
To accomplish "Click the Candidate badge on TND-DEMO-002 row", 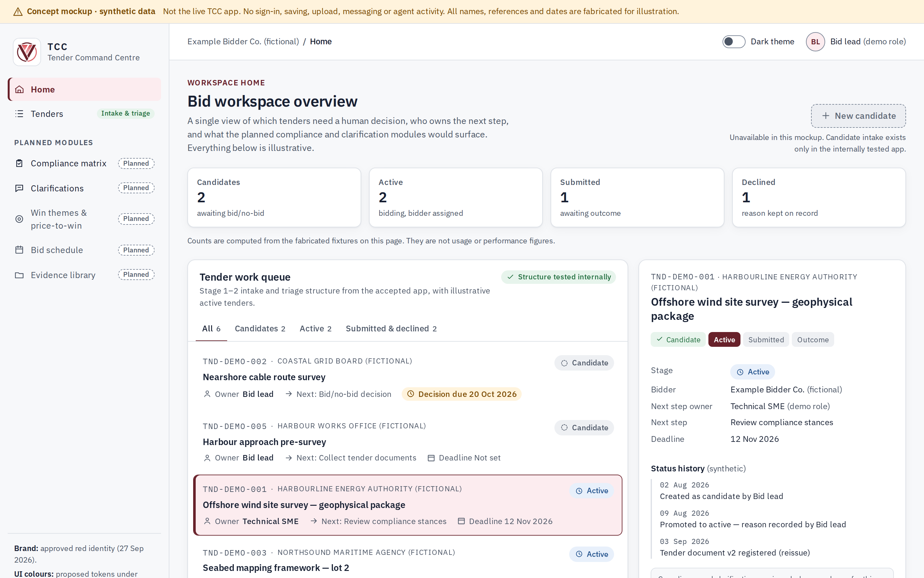I will 584,363.
